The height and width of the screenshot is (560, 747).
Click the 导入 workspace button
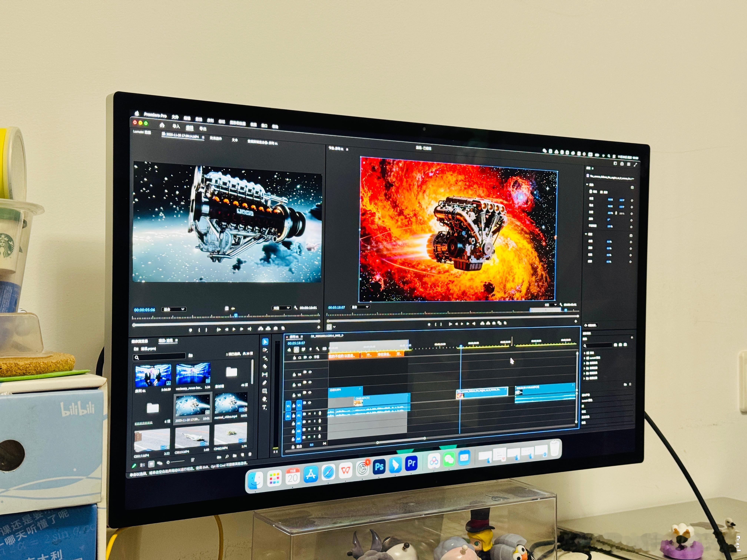[176, 126]
